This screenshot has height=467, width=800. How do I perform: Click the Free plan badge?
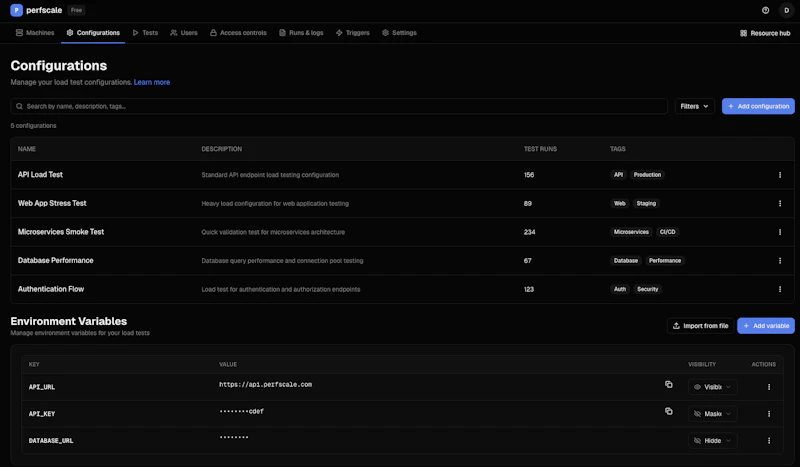tap(76, 10)
